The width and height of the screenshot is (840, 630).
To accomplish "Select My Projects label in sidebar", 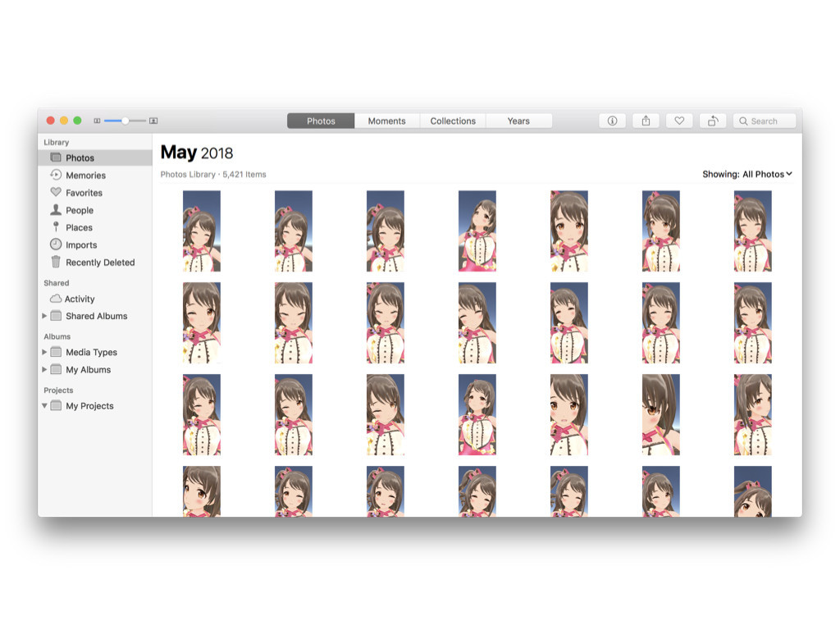I will [x=89, y=406].
